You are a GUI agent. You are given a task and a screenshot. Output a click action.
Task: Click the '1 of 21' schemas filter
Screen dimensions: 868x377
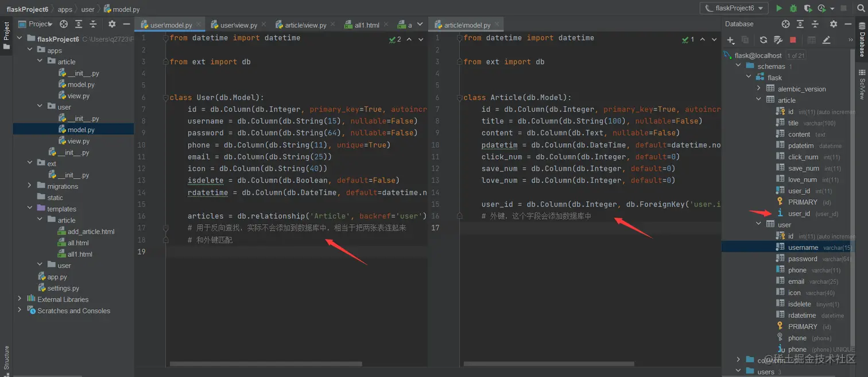pos(796,56)
